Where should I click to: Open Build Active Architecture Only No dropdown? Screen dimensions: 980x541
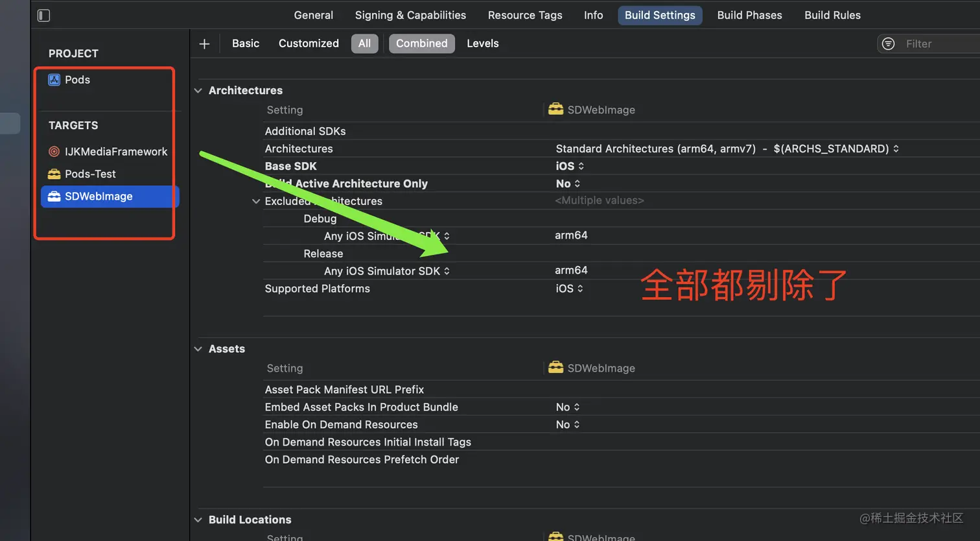click(x=568, y=184)
